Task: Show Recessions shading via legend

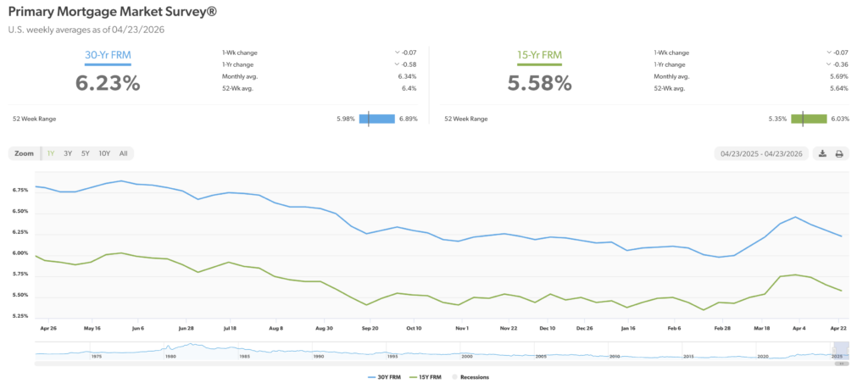Action: 473,376
